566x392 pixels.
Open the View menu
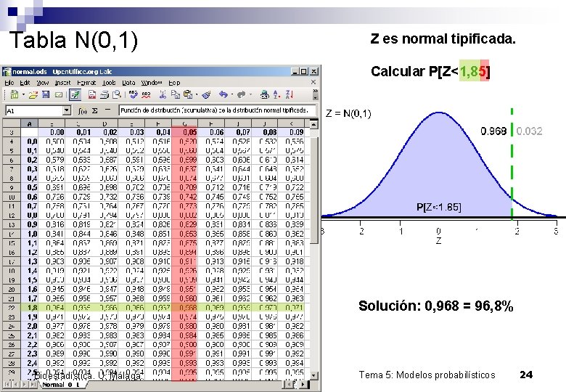pos(43,83)
